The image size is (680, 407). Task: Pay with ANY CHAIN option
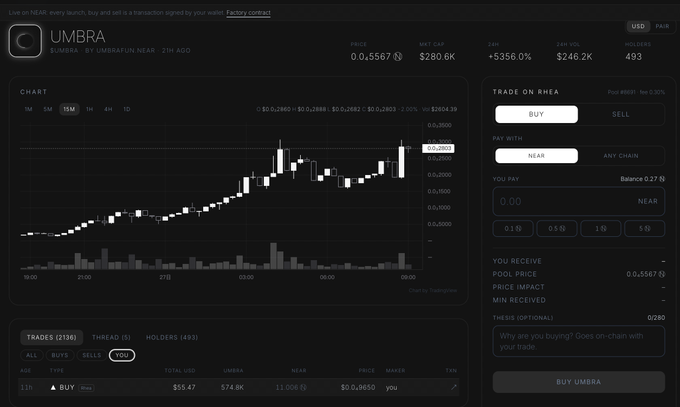tap(621, 156)
